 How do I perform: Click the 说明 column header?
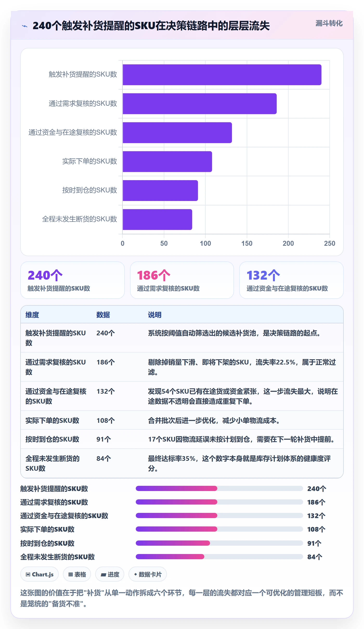tap(155, 315)
